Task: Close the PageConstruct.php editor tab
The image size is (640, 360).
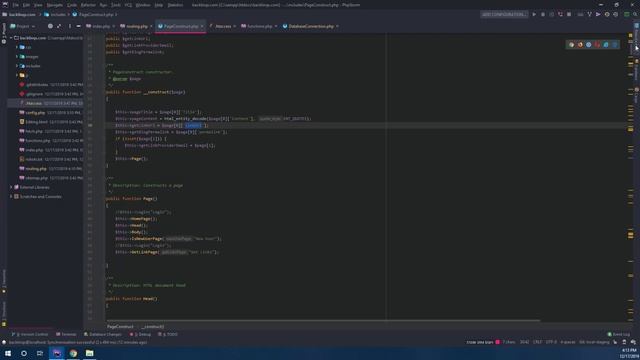Action: coord(202,26)
